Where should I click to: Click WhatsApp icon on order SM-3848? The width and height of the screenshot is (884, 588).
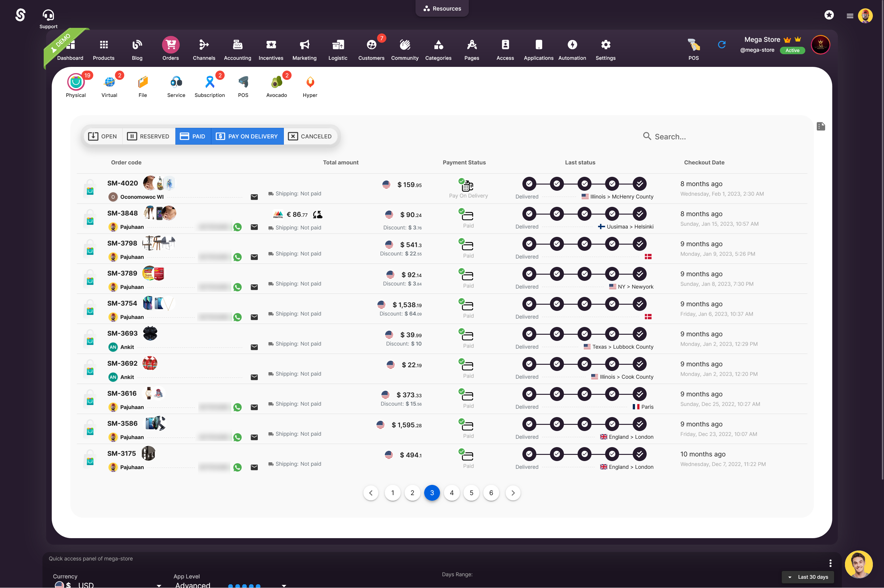click(x=238, y=227)
